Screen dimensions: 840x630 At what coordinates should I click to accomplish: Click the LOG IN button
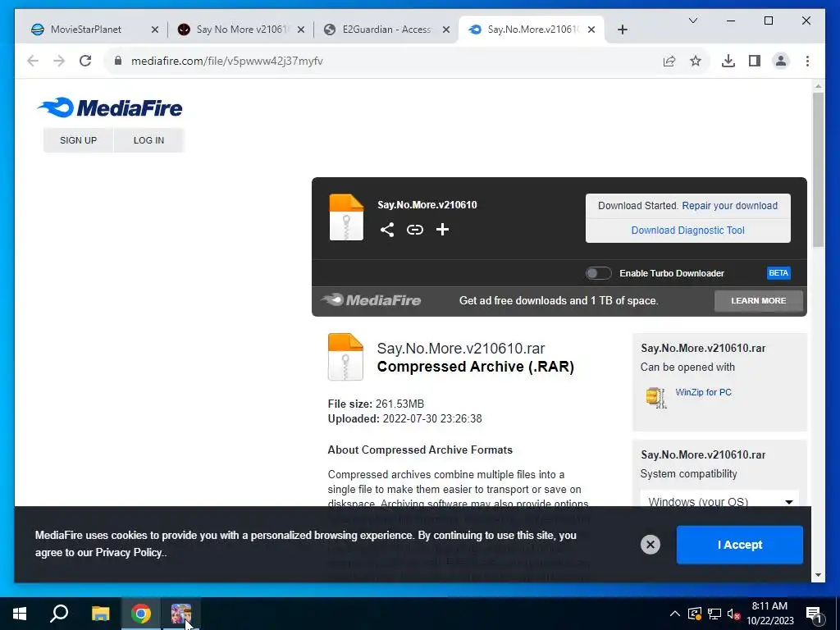(148, 140)
